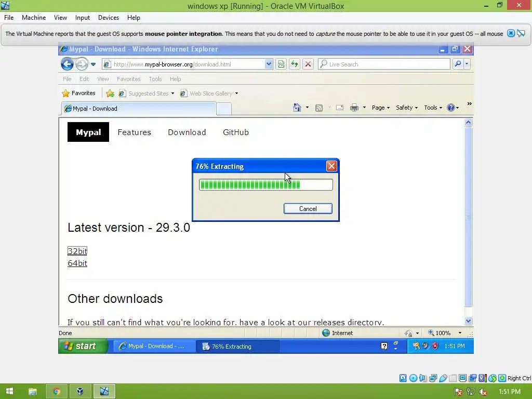Click the VirtualBox network indicator icon
Viewport: 532px width, 399px height.
click(433, 378)
